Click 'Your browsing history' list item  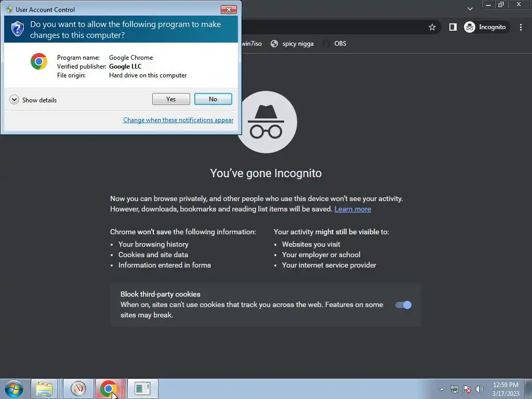tap(153, 244)
